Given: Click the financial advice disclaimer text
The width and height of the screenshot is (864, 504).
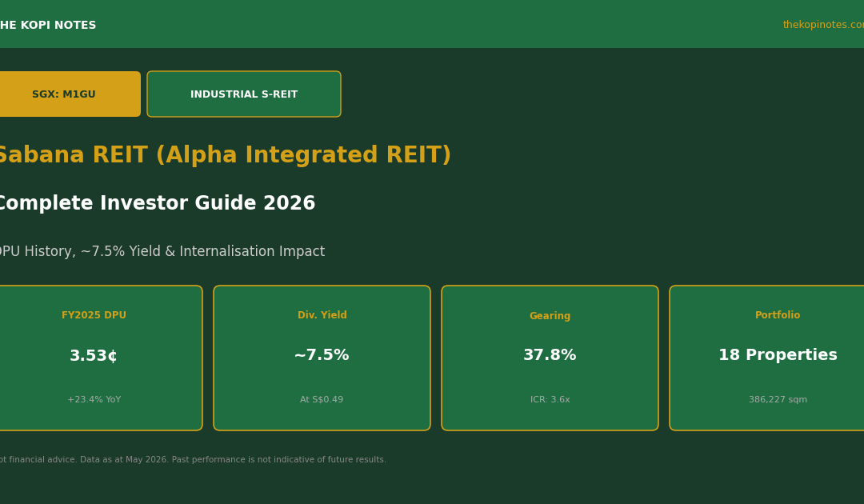Looking at the screenshot, I should click(x=193, y=459).
